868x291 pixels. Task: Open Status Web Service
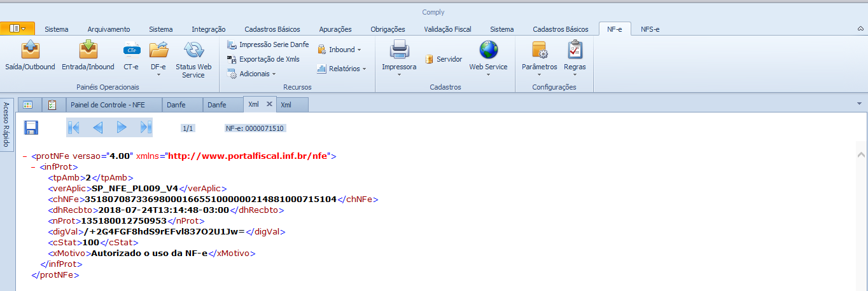point(193,60)
